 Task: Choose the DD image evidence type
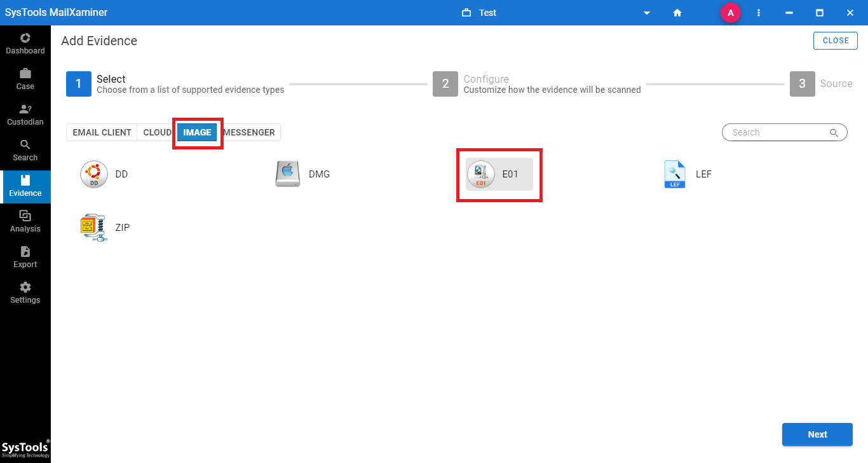click(104, 174)
